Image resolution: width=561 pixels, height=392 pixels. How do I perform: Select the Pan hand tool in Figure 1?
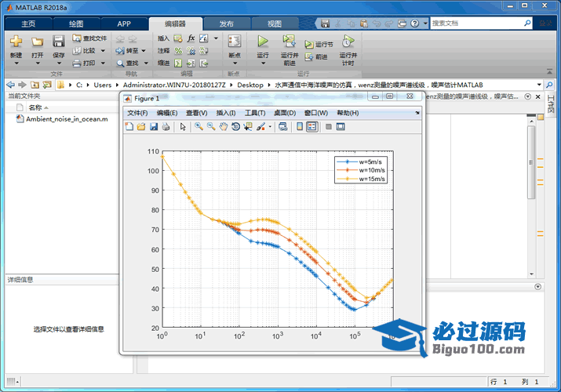(x=224, y=127)
